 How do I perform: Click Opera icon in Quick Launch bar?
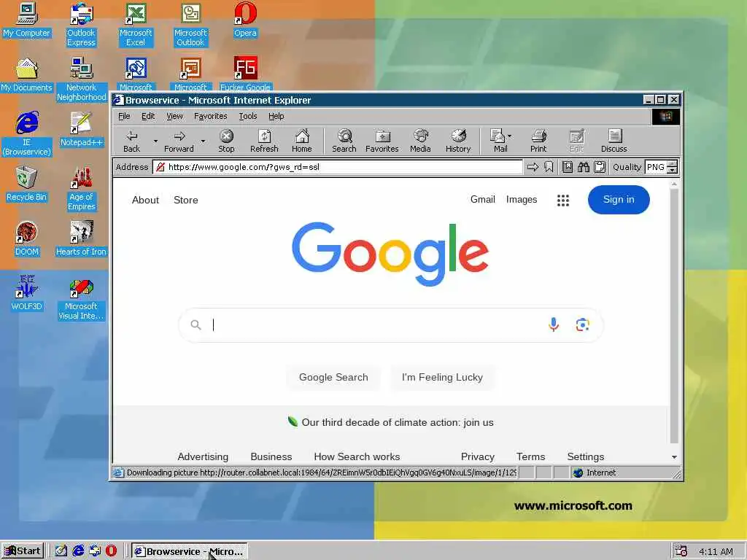(x=111, y=551)
